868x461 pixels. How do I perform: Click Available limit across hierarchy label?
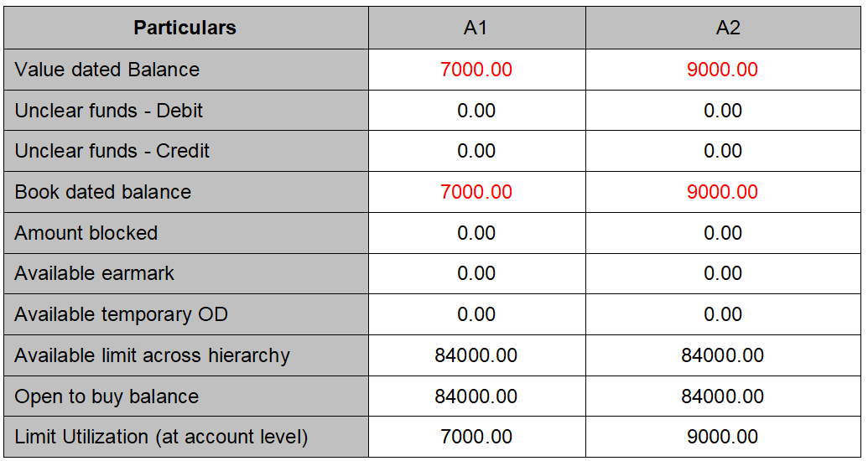coord(152,355)
